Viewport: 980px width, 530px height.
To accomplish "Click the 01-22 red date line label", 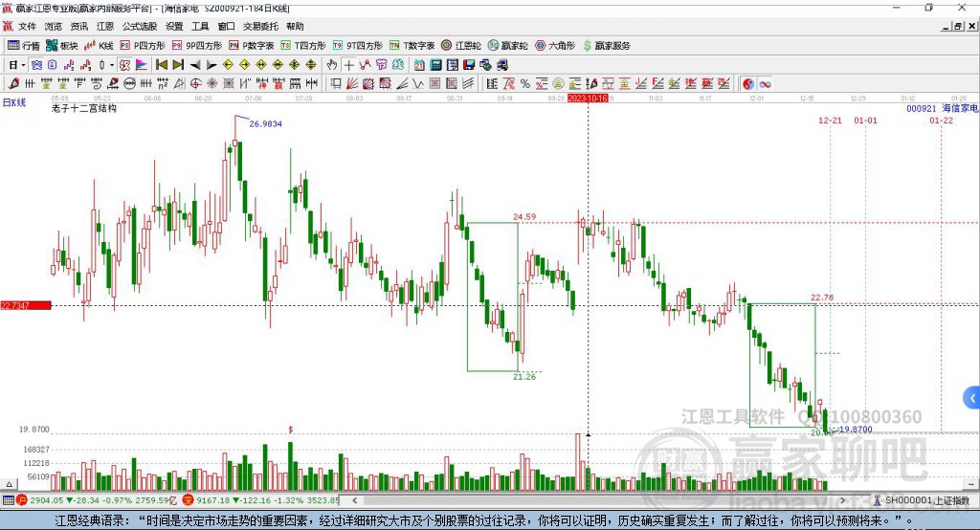I will [942, 120].
